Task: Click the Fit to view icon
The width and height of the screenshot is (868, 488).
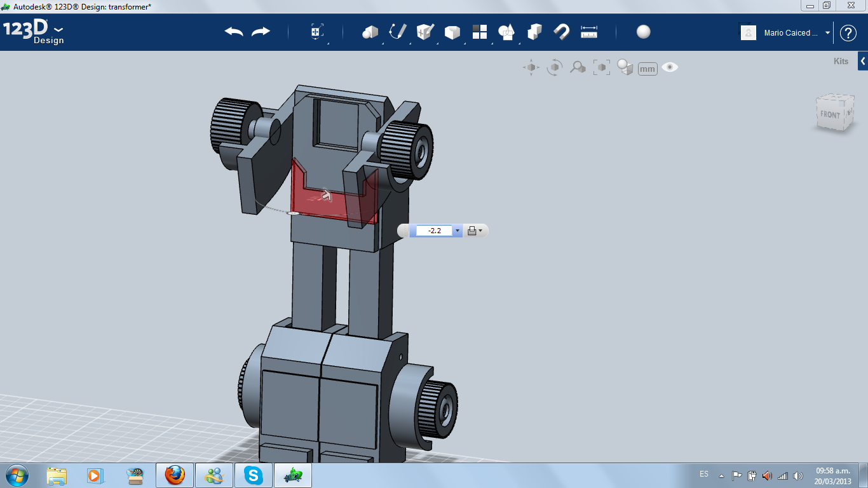Action: [602, 67]
